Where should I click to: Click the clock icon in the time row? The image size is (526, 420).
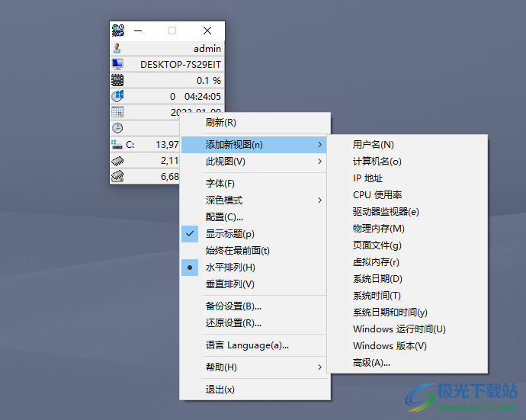point(117,128)
